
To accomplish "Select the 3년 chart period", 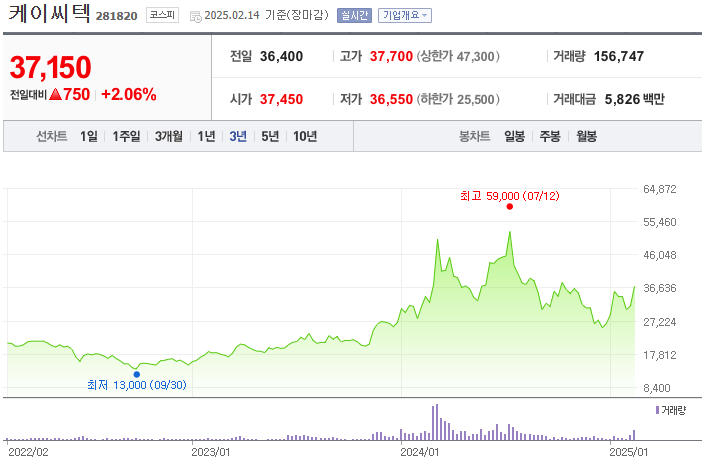I will pos(238,136).
